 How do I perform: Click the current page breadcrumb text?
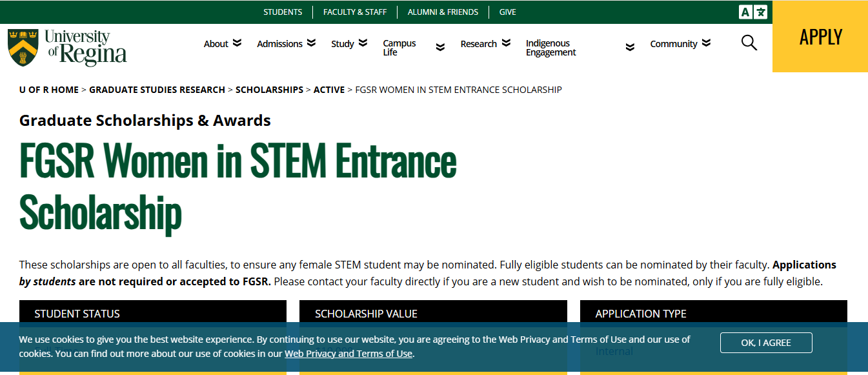coord(459,90)
